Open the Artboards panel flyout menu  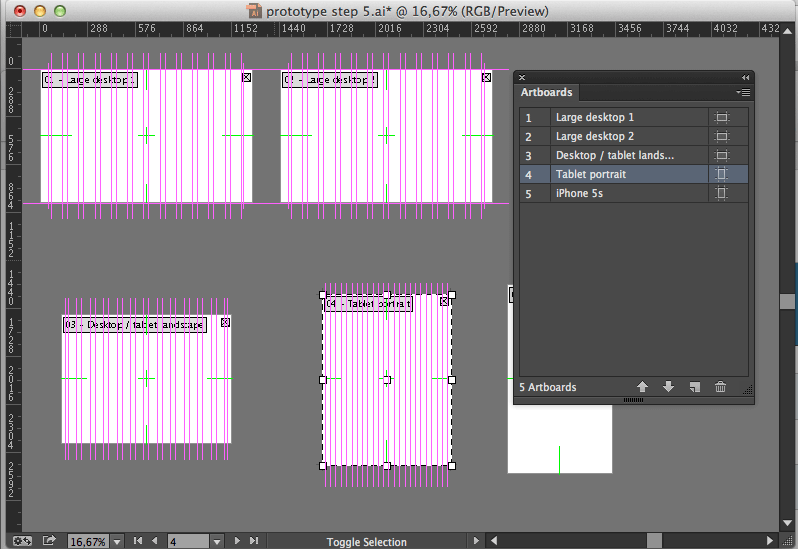pyautogui.click(x=743, y=92)
